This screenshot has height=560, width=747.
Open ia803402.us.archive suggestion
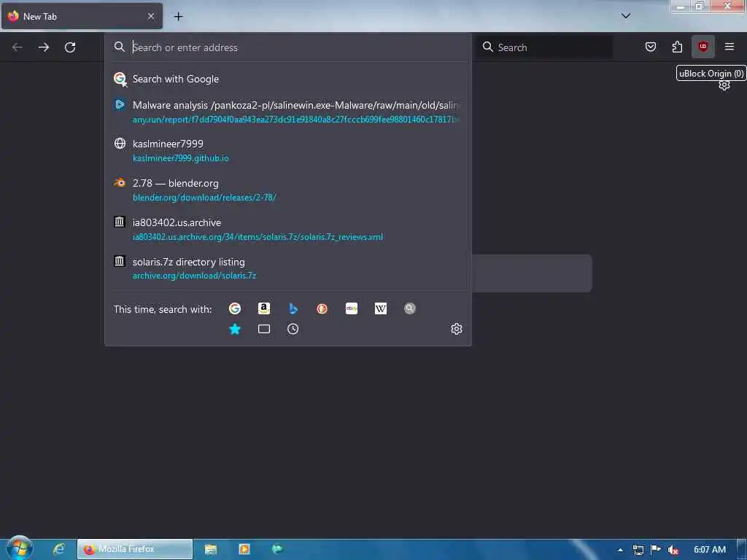point(287,230)
